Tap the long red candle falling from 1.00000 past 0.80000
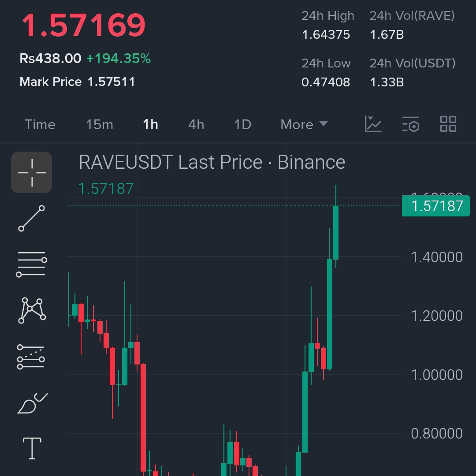The image size is (476, 476). click(x=143, y=417)
